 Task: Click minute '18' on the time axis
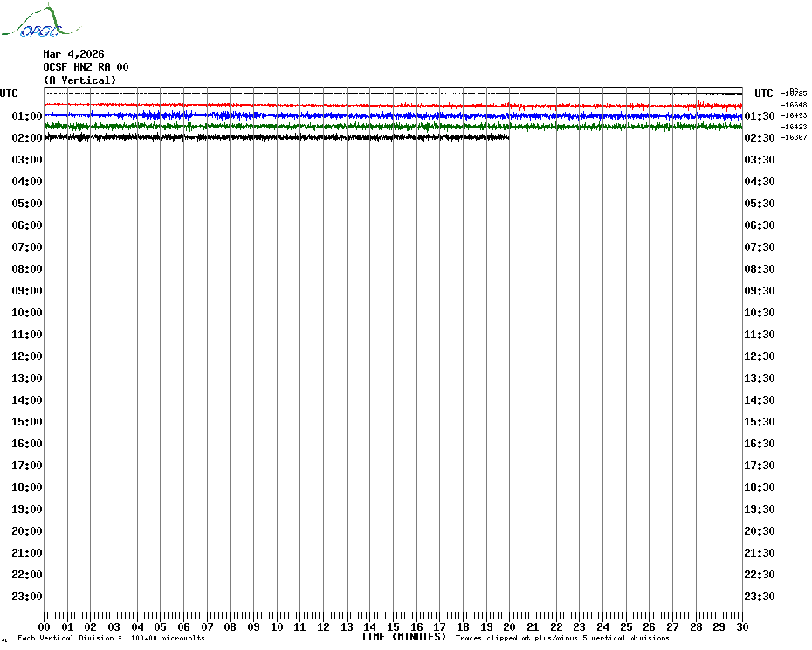[x=463, y=626]
